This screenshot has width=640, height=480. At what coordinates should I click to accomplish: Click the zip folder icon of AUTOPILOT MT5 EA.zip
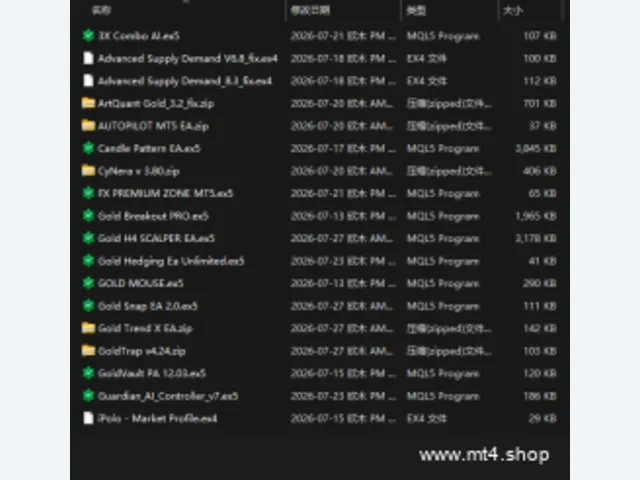pyautogui.click(x=88, y=125)
